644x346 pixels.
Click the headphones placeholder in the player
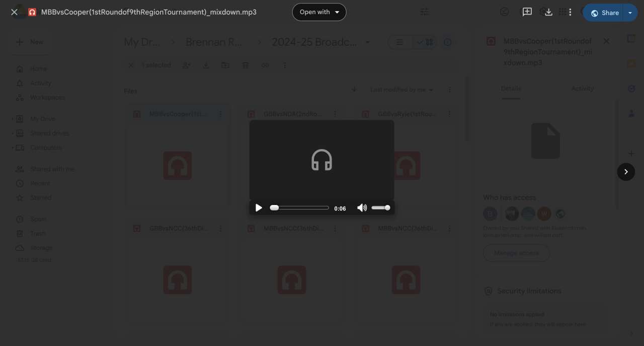click(321, 160)
